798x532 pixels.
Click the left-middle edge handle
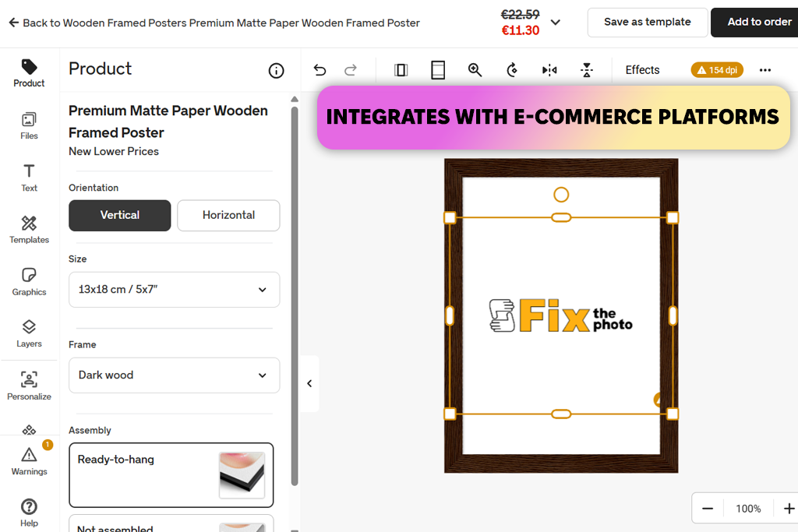pyautogui.click(x=450, y=315)
